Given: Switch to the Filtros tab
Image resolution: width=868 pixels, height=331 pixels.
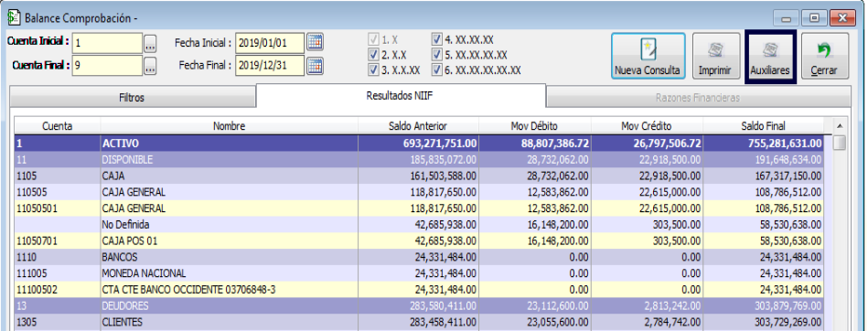Looking at the screenshot, I should [x=132, y=98].
